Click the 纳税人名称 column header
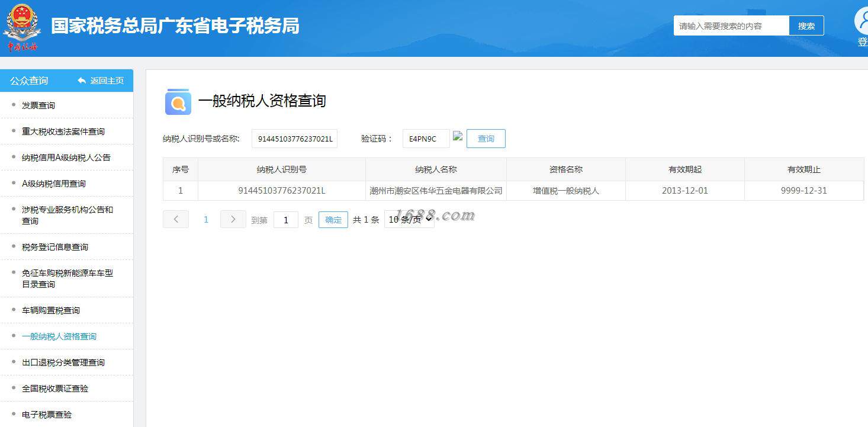 point(436,169)
